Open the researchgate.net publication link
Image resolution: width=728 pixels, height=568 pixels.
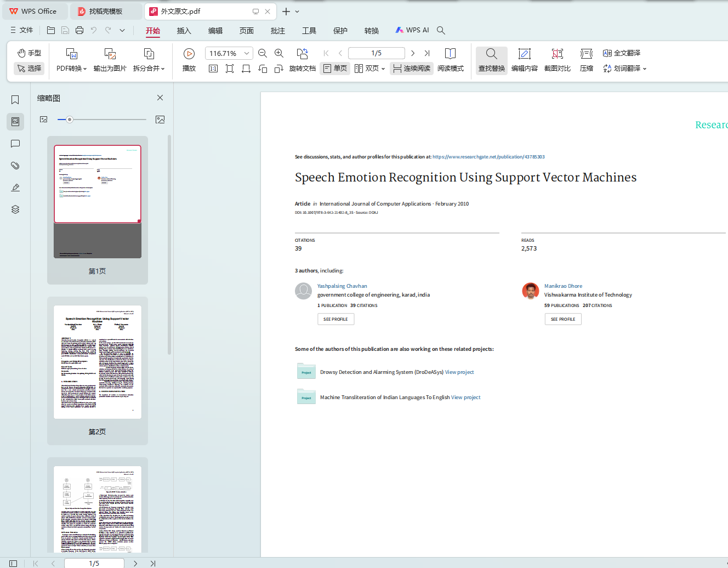[x=488, y=157]
